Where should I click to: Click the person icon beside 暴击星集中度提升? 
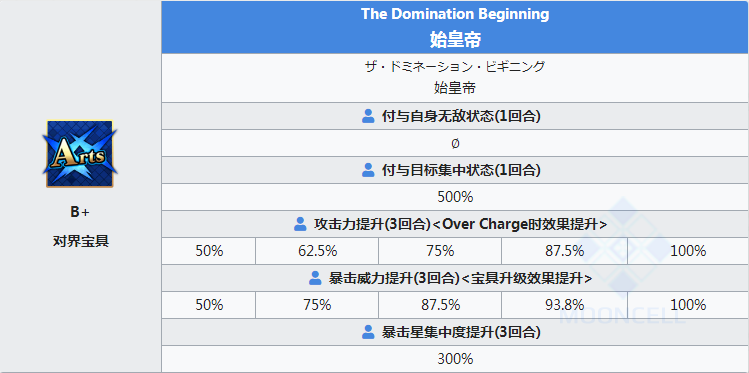(368, 332)
